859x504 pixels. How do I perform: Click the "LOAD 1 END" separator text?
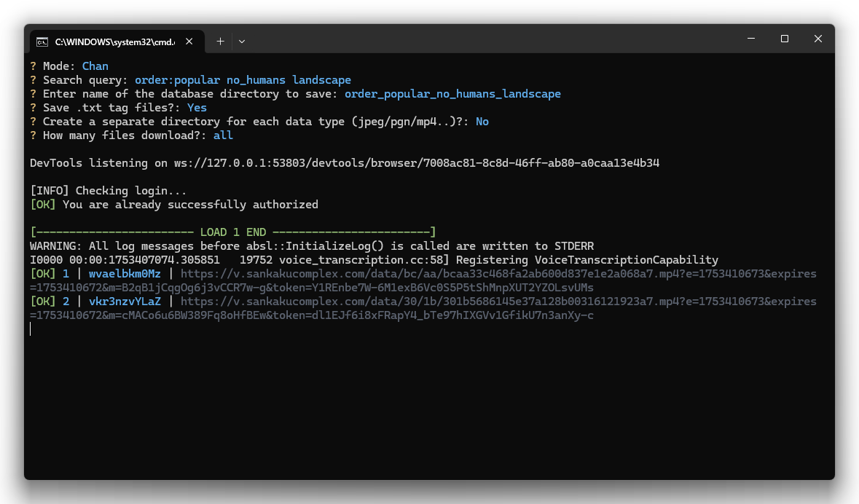233,232
